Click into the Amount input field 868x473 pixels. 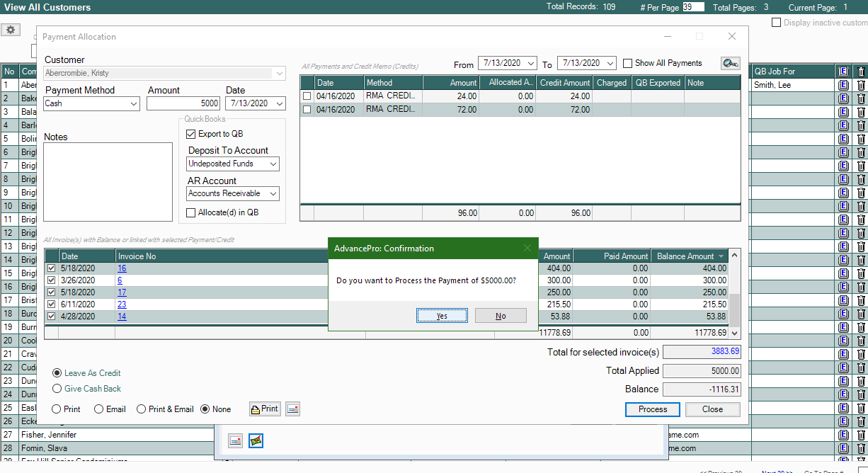click(x=184, y=103)
